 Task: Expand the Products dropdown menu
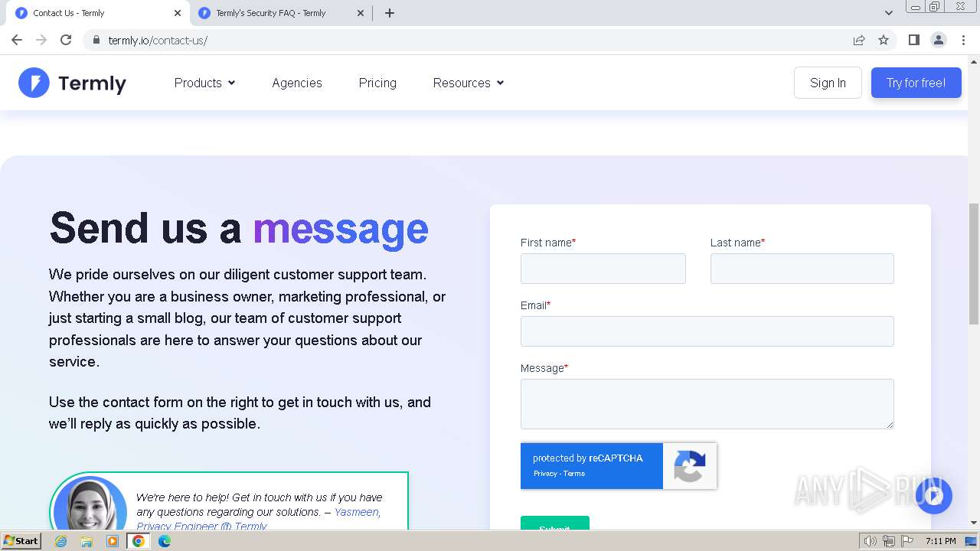[x=204, y=83]
